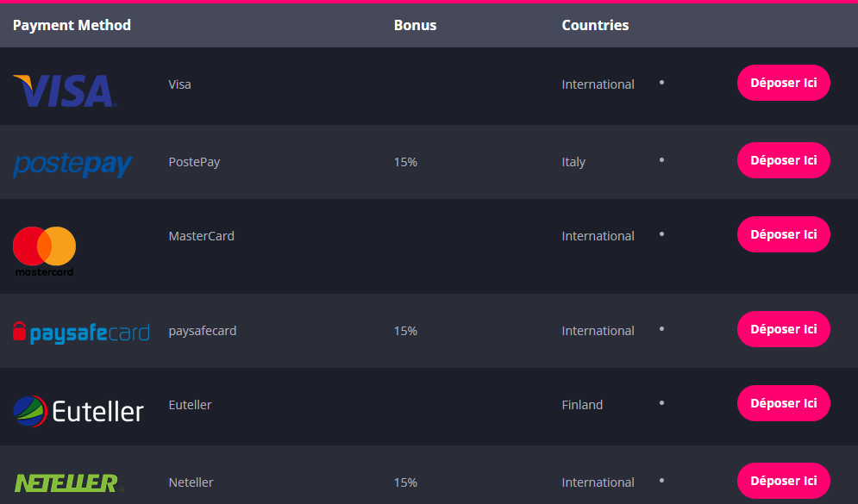The width and height of the screenshot is (858, 504).
Task: Click the Countries column header
Action: point(595,25)
